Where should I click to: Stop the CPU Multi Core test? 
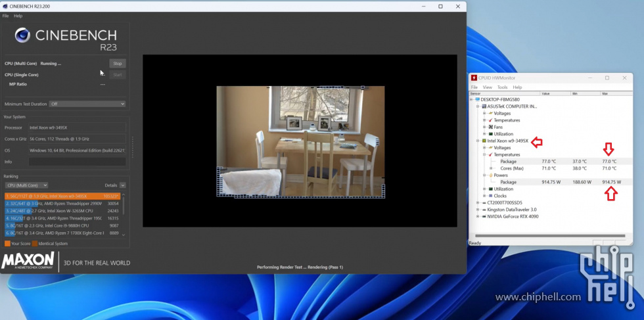[x=118, y=63]
